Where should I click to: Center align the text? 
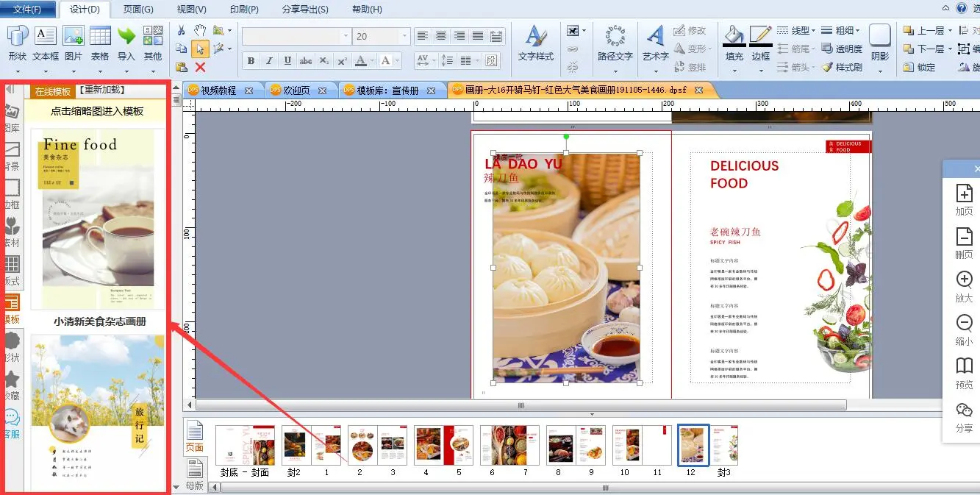click(441, 35)
